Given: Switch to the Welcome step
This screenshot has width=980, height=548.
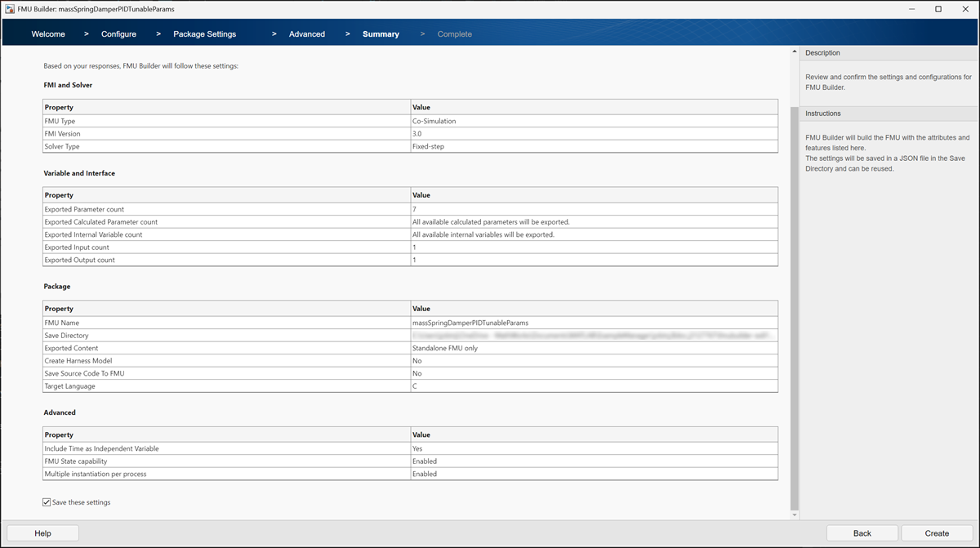Looking at the screenshot, I should (47, 33).
